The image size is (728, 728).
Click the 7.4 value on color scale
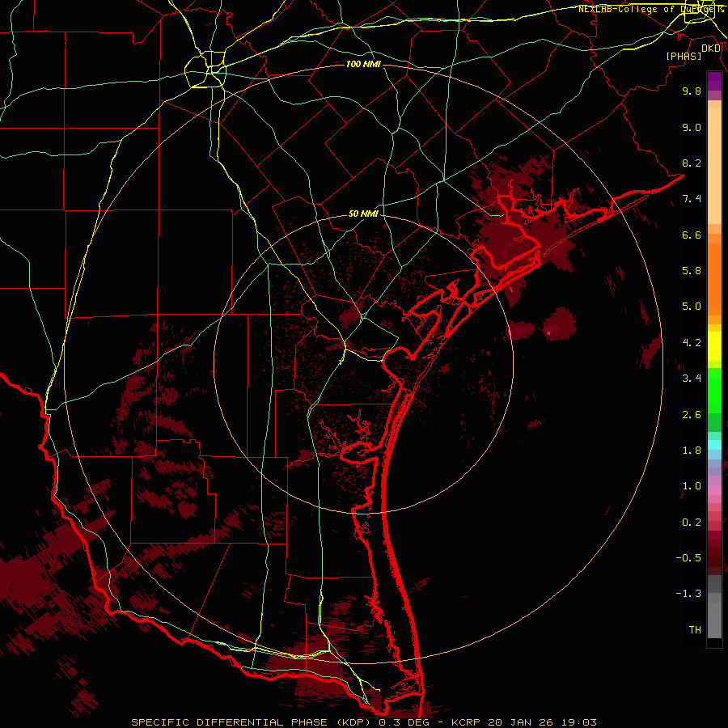pyautogui.click(x=692, y=199)
